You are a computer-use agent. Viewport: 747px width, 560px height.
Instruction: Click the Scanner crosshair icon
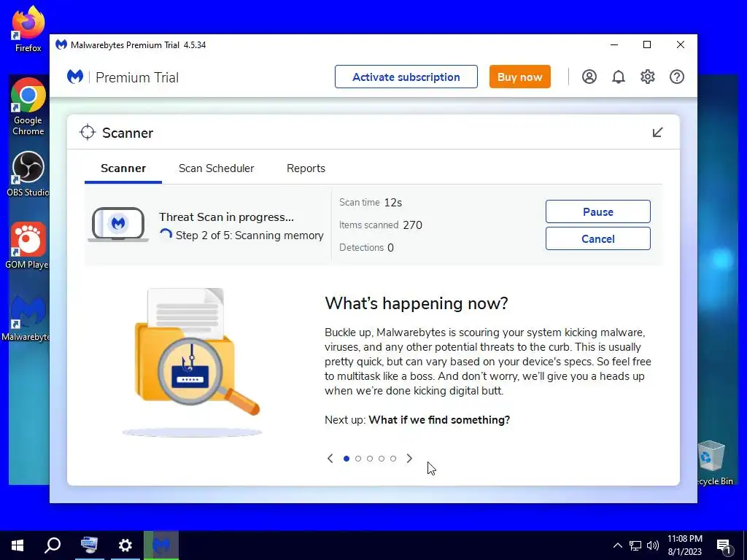tap(88, 133)
